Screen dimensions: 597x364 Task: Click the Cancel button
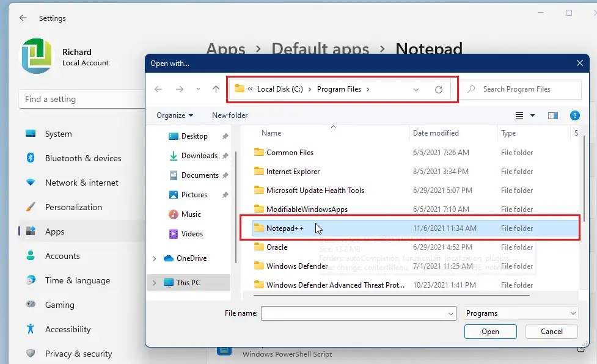[552, 332]
